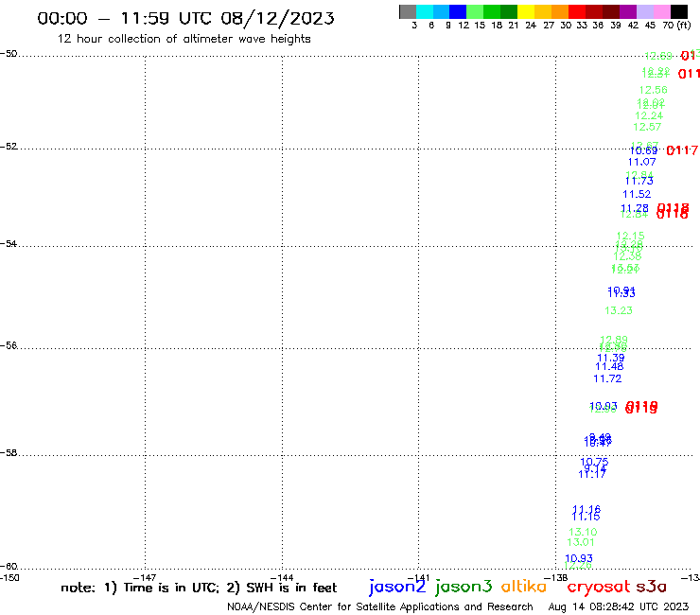Click the cryosat satellite legend label
Image resolution: width=700 pixels, height=615 pixels.
coord(598,588)
